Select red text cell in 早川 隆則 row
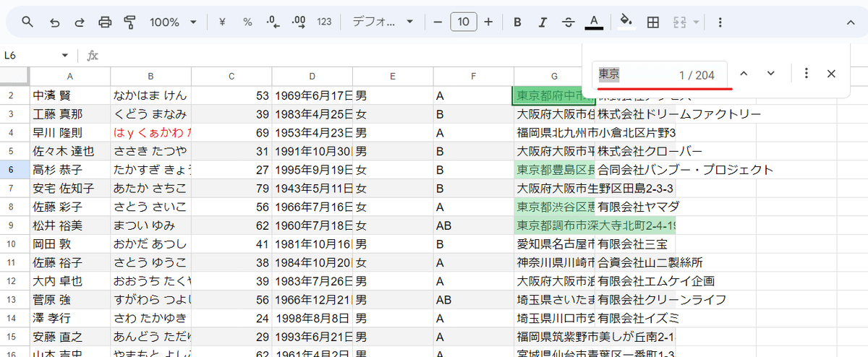The height and width of the screenshot is (357, 868). (x=150, y=133)
